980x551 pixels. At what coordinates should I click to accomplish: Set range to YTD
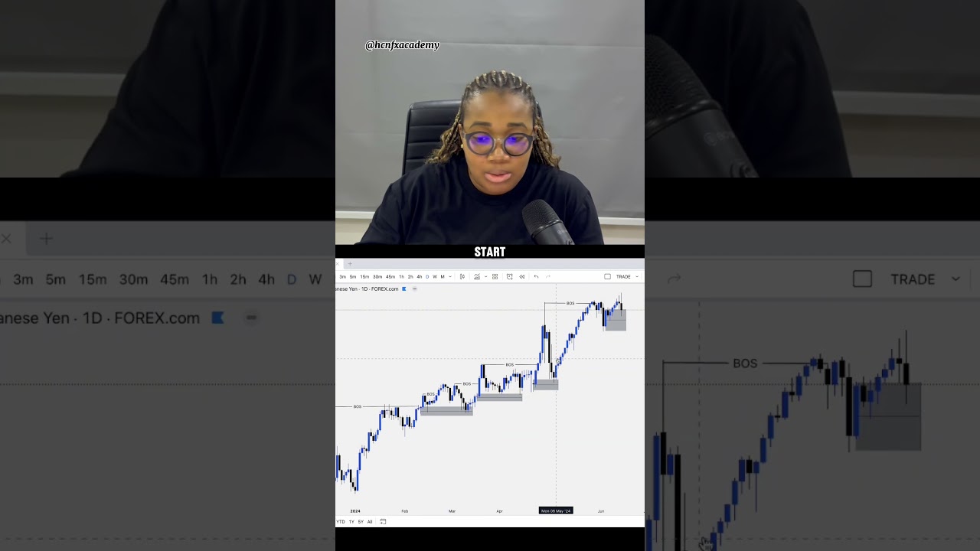click(341, 521)
